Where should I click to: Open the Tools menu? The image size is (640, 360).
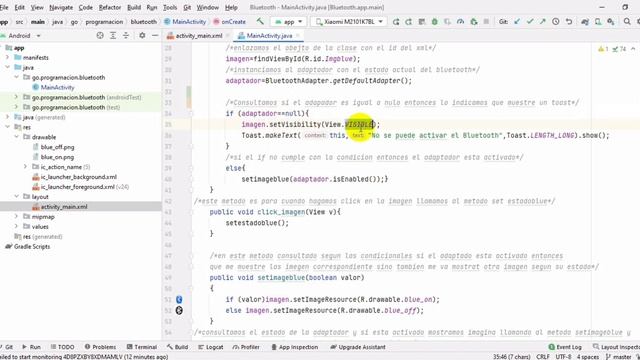click(x=170, y=7)
